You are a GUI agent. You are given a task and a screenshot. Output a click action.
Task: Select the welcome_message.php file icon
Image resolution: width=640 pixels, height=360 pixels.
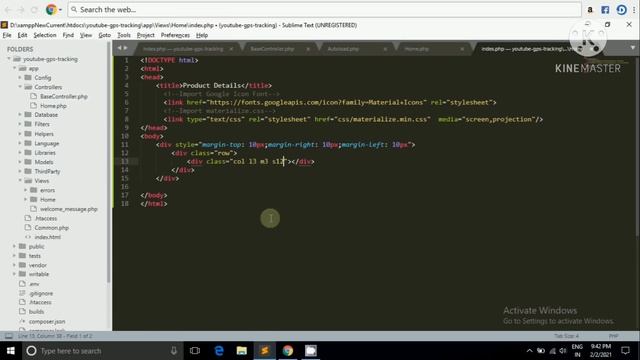(34, 209)
